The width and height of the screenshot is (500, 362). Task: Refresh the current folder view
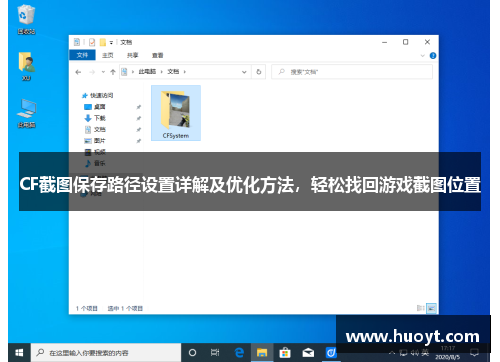(259, 72)
